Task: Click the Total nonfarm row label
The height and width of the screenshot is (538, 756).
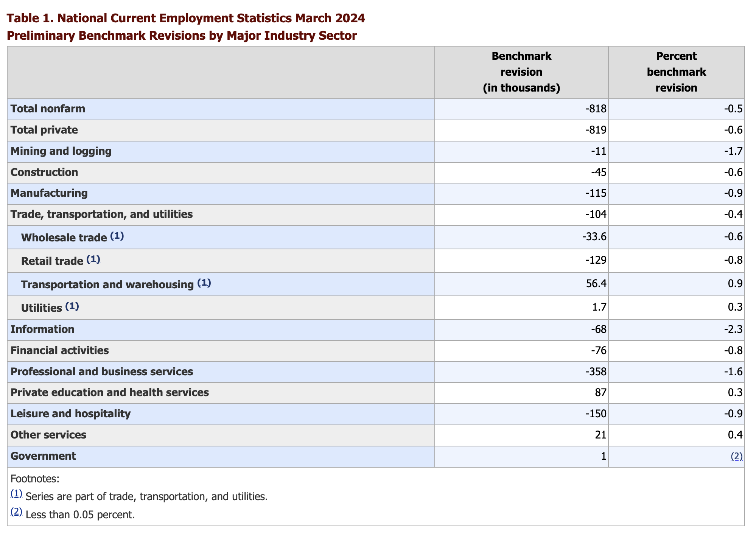Action: tap(48, 109)
